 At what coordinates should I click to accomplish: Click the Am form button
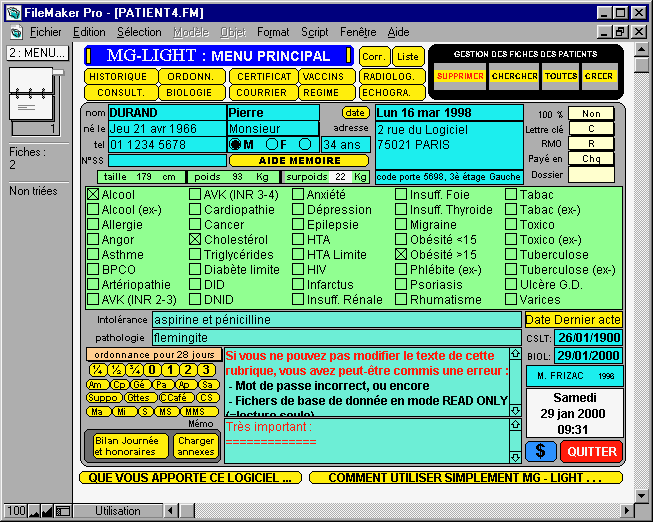(97, 385)
